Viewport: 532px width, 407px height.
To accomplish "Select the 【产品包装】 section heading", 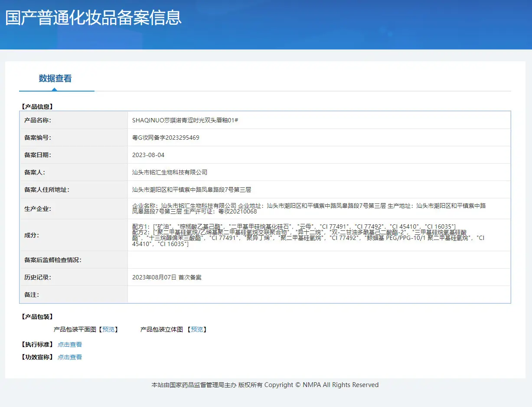I will (37, 317).
